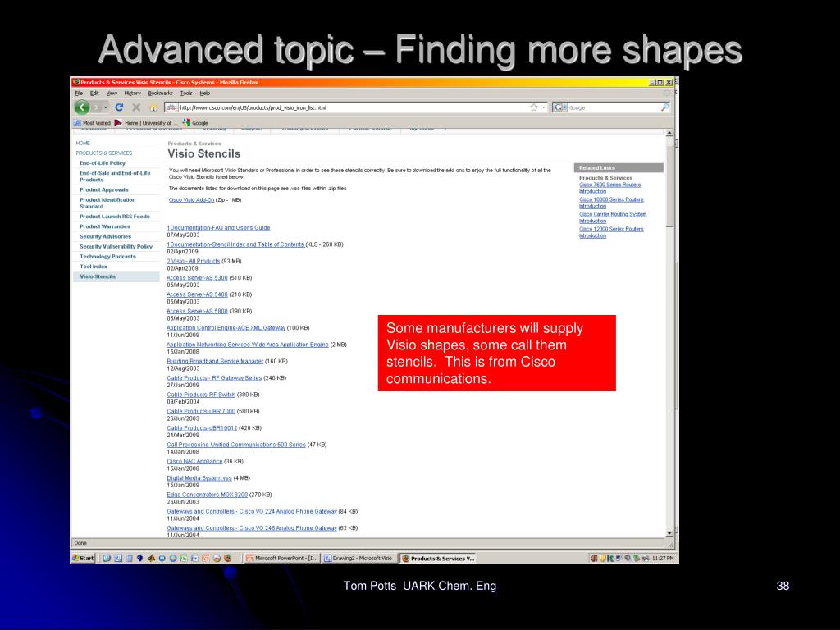The height and width of the screenshot is (630, 840).
Task: Open the Bookmarks menu
Action: [x=161, y=93]
